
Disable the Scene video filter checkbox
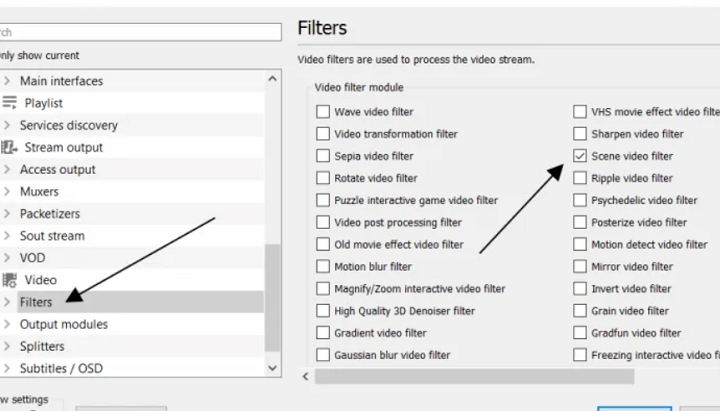tap(580, 156)
